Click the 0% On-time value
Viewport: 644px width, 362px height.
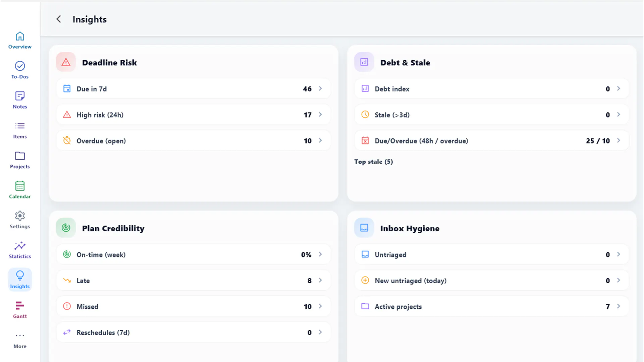click(x=306, y=254)
